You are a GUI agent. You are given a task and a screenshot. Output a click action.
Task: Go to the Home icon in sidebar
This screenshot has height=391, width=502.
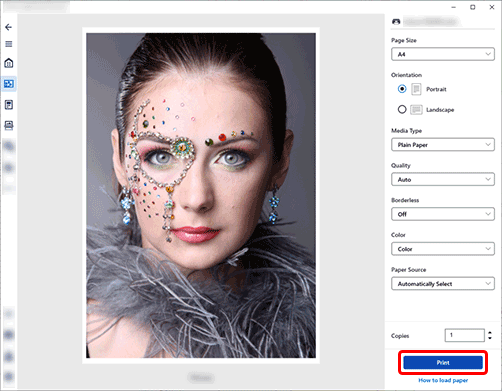[9, 63]
